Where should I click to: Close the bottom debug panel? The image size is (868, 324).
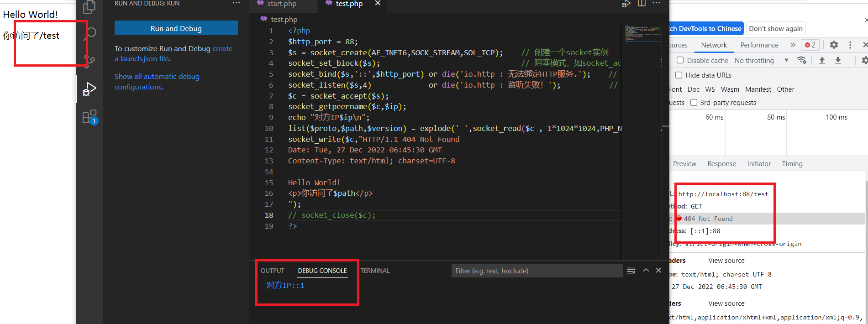[x=658, y=270]
